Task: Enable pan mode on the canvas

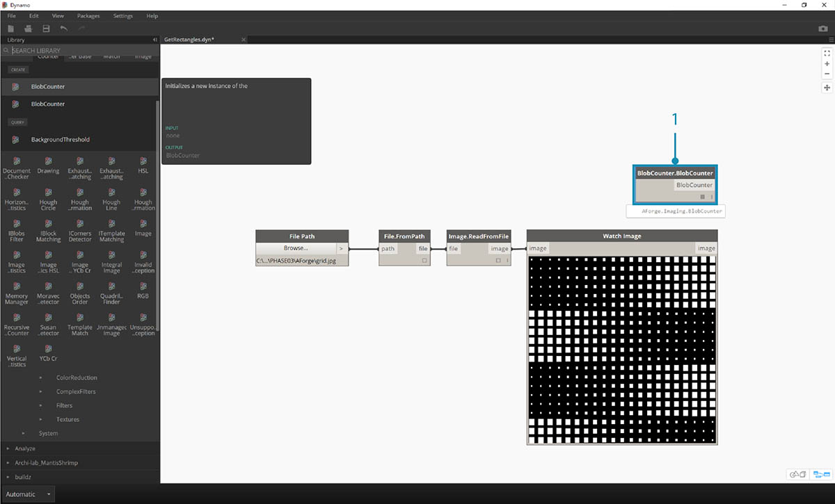Action: point(827,88)
